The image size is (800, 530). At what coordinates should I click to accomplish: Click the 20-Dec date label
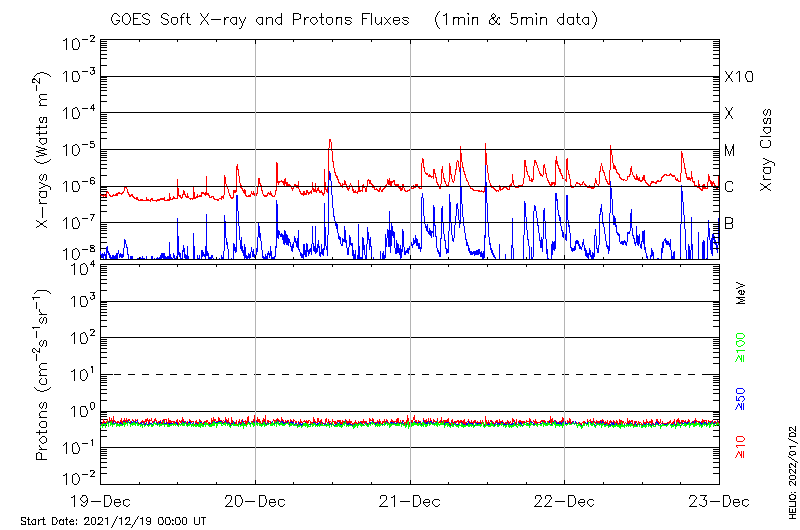(x=255, y=501)
